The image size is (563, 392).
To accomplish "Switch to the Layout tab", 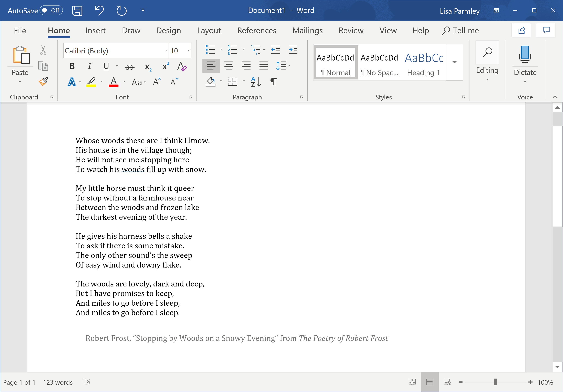I will pos(209,31).
